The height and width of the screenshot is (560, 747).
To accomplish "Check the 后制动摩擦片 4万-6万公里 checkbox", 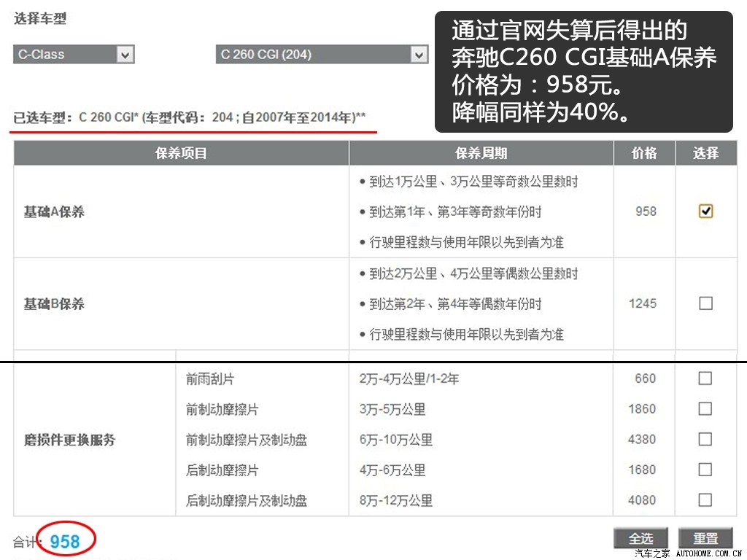I will click(705, 470).
